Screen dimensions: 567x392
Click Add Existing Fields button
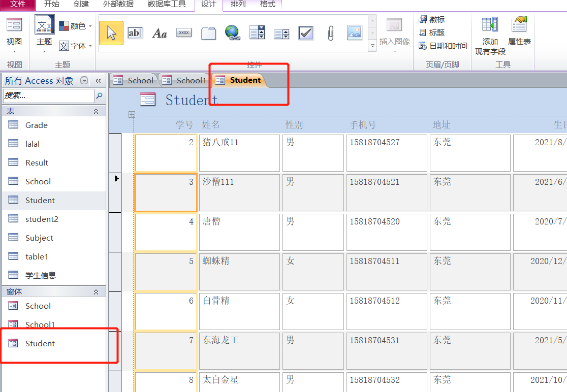490,36
